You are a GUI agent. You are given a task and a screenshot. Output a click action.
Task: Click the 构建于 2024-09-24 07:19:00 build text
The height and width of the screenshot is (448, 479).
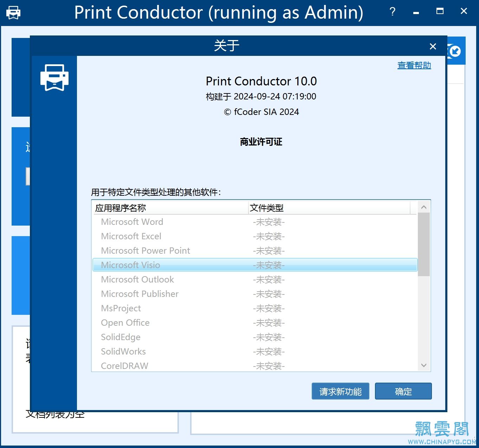[261, 97]
